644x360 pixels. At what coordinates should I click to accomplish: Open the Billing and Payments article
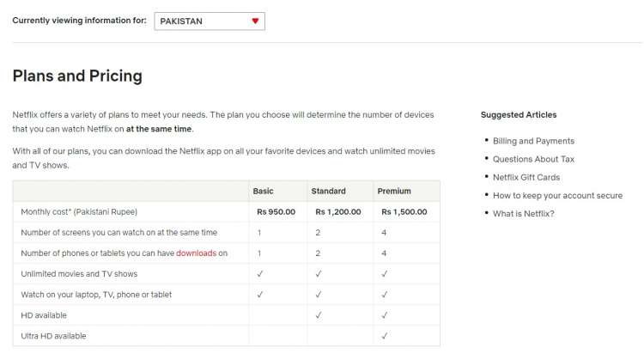[533, 141]
